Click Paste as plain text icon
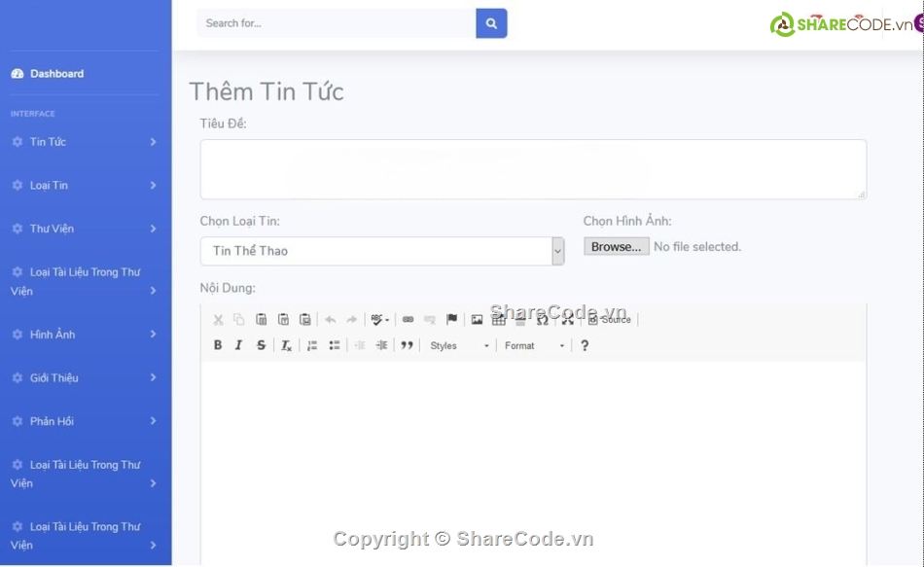The image size is (924, 567). click(283, 319)
